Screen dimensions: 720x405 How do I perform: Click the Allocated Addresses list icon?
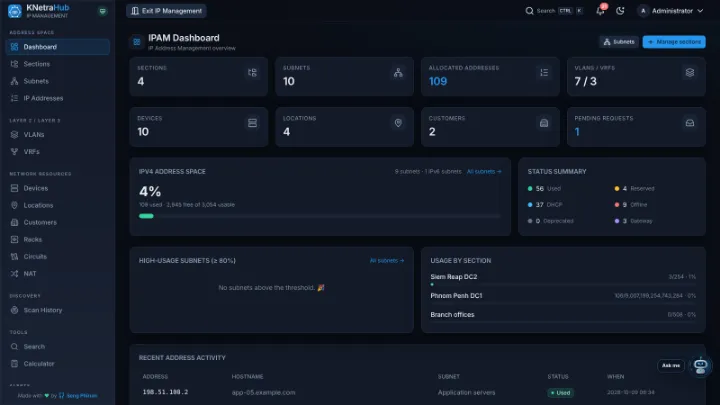(544, 73)
